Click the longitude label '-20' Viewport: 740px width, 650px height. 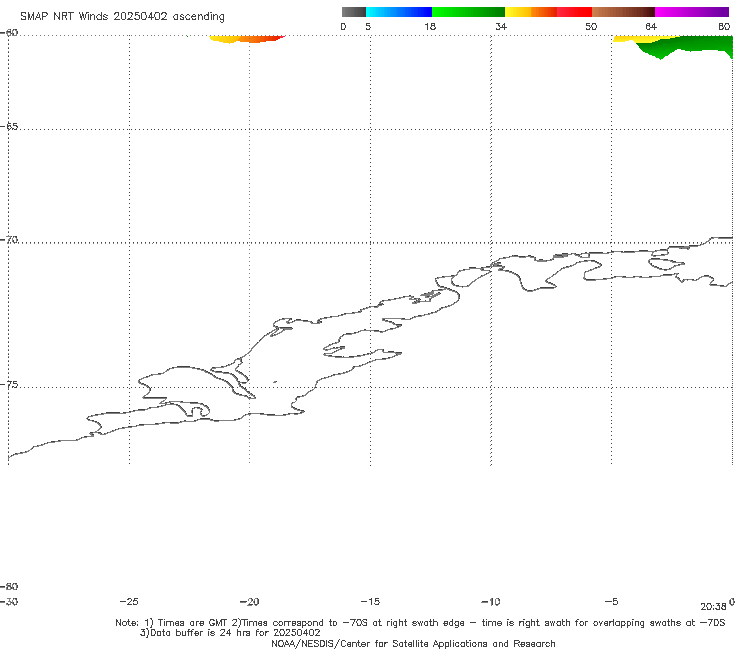pos(250,601)
